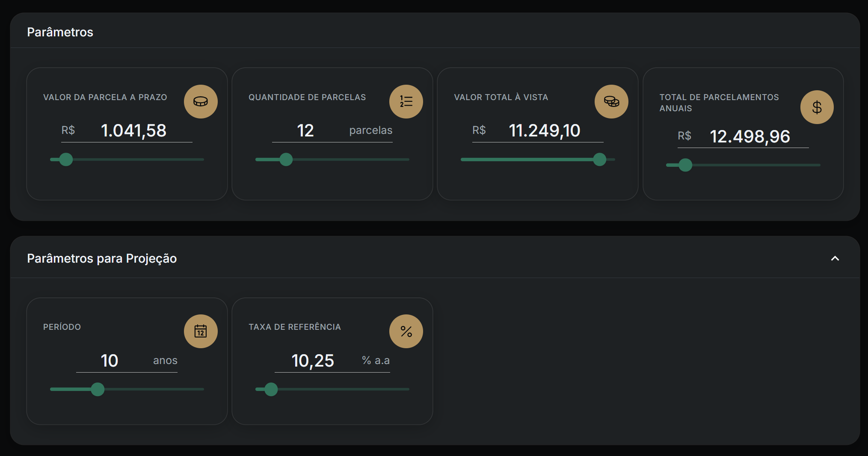Viewport: 868px width, 456px height.
Task: Click the Parâmetros para Projeção heading
Action: [102, 258]
